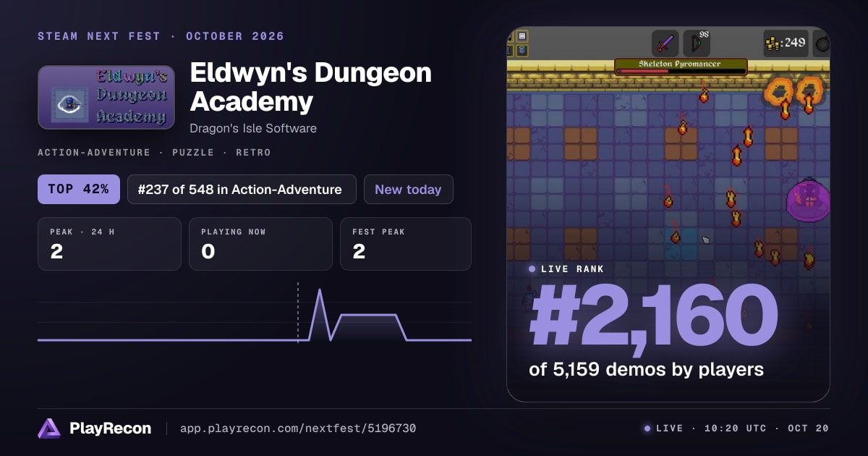Click the PlayRecon brand name
Viewport: 868px width, 456px height.
coord(110,428)
